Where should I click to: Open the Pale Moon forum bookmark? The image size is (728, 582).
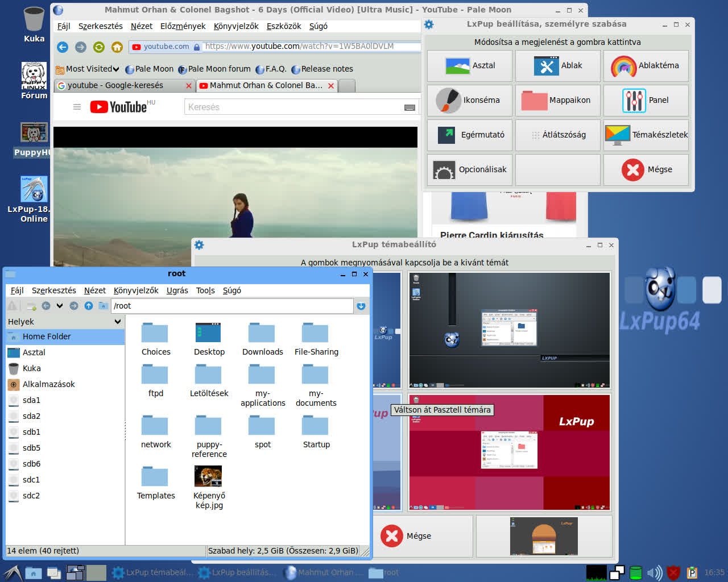click(x=214, y=69)
